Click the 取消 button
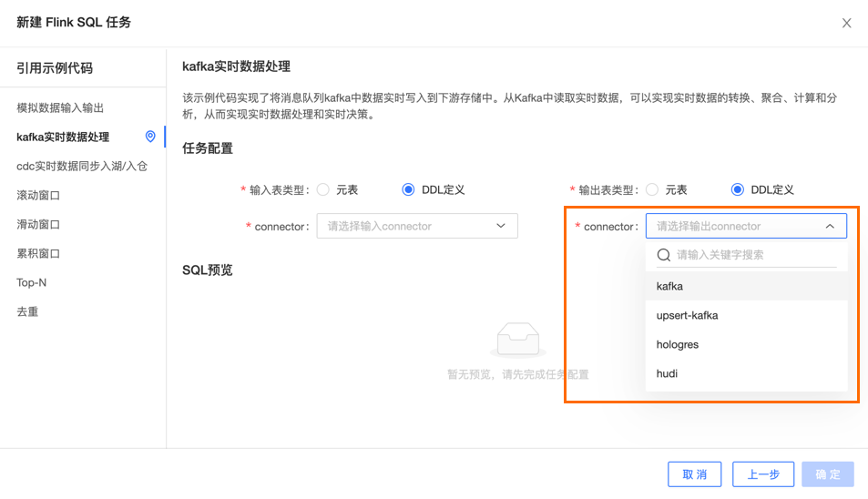 [694, 474]
